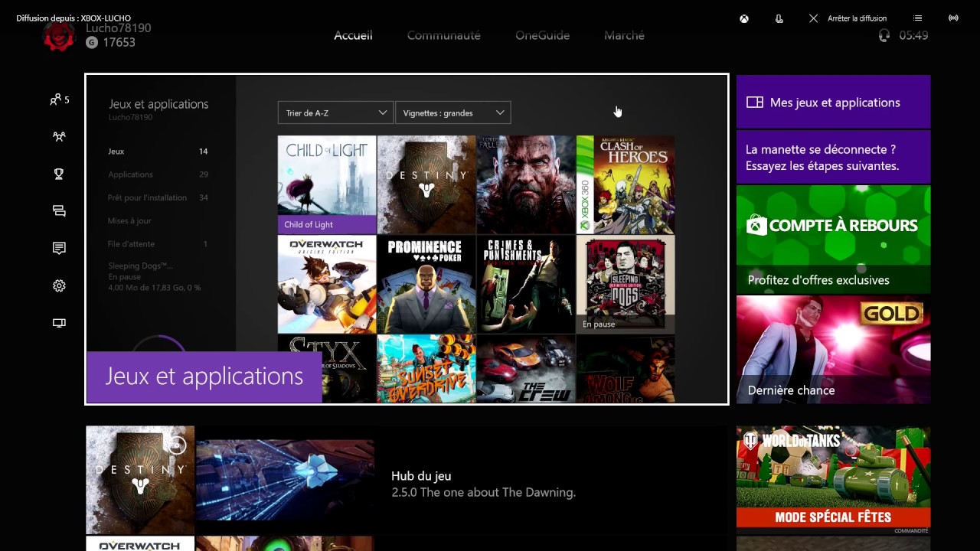Viewport: 980px width, 551px height.
Task: Click the Jeux et applications purple label
Action: pos(204,377)
